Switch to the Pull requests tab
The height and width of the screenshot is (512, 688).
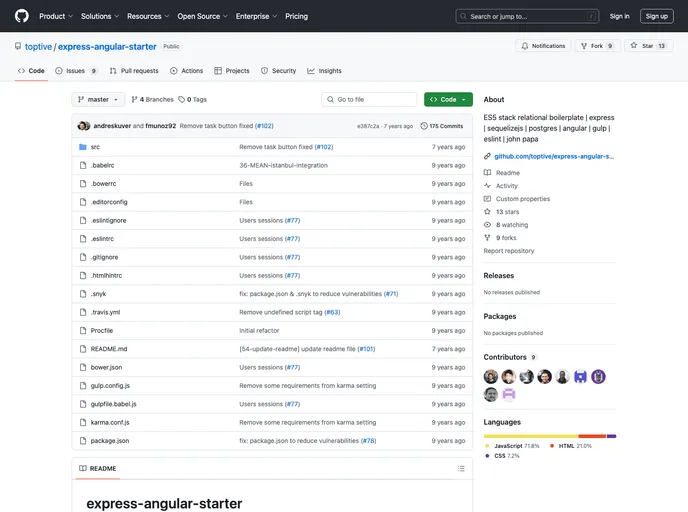click(134, 71)
